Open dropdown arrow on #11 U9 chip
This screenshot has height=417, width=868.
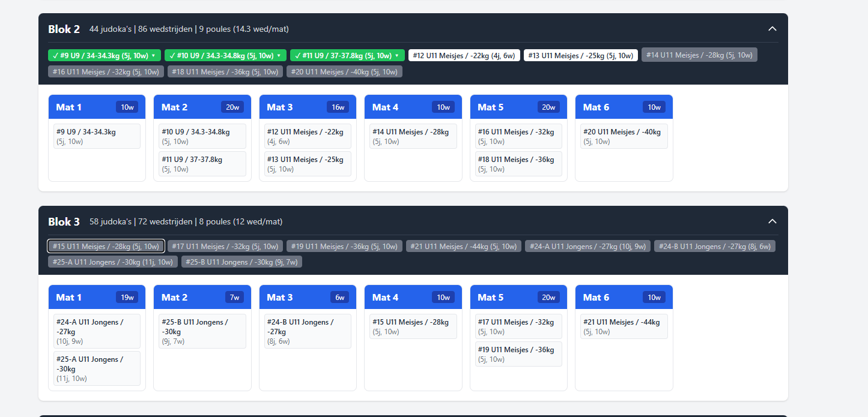(x=396, y=56)
